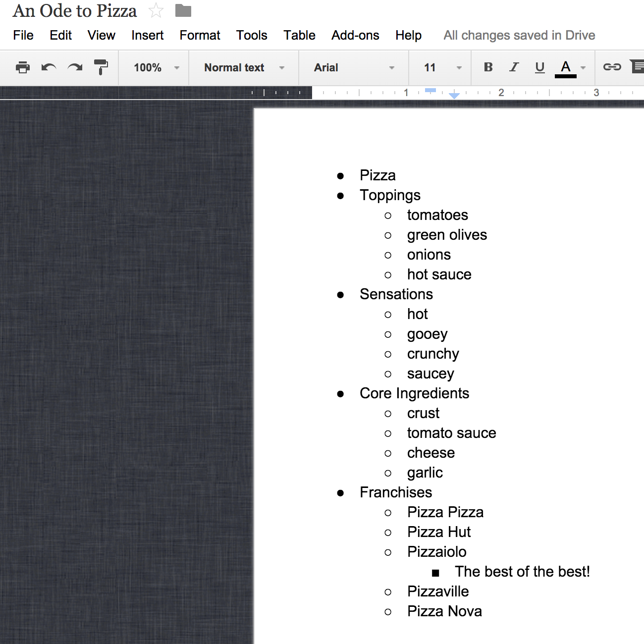Open the 100% zoom dropdown
Image resolution: width=644 pixels, height=644 pixels.
tap(156, 67)
